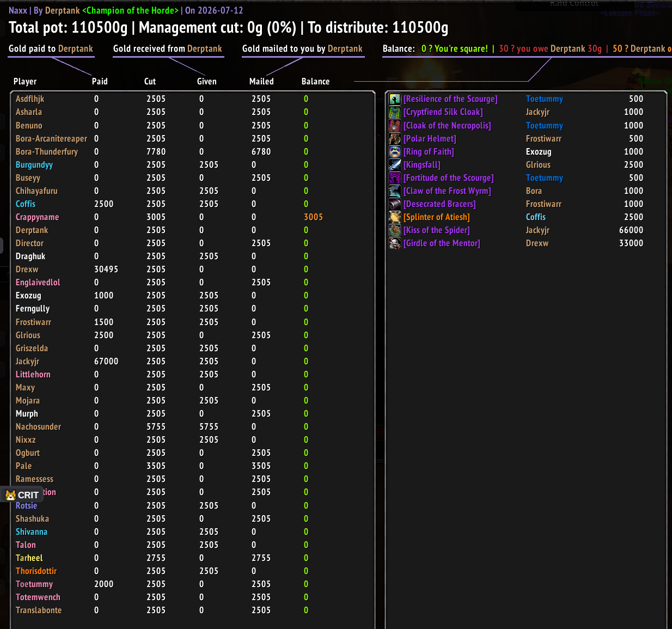Click the Cut column header
672x629 pixels.
click(x=150, y=82)
